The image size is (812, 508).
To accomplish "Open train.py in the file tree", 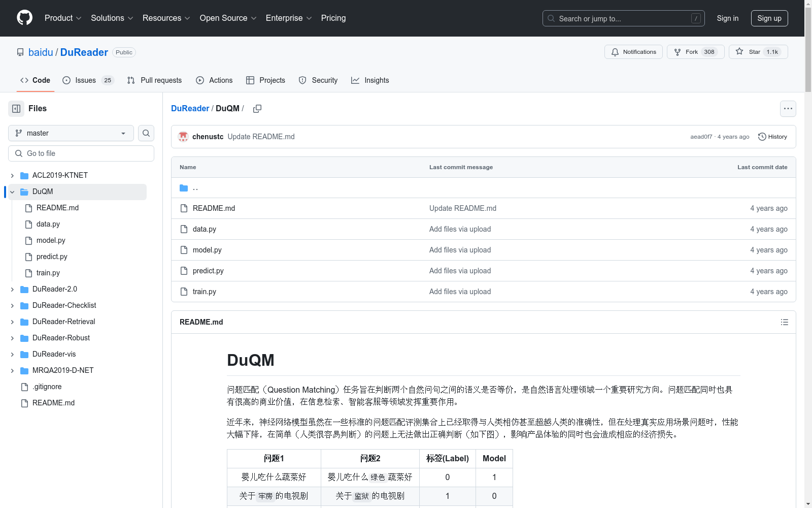I will coord(48,273).
